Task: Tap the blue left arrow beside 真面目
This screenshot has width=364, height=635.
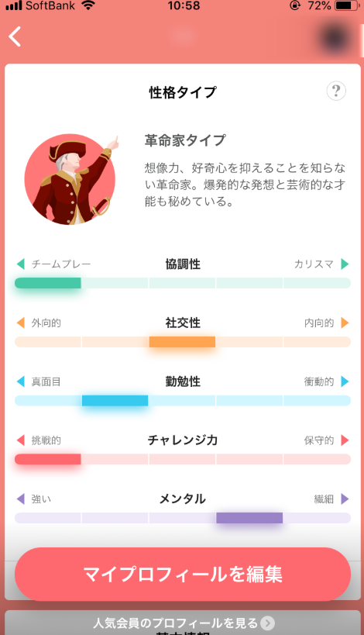Action: tap(21, 381)
